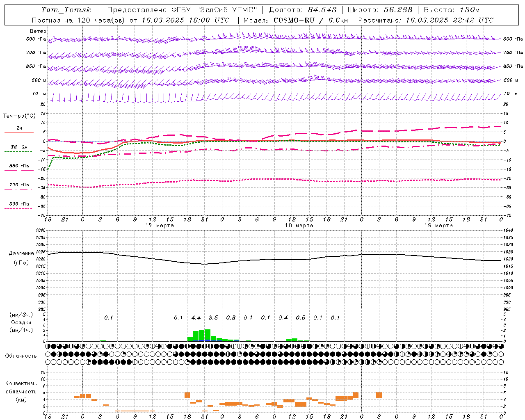Image resolution: width=525 pixels, height=420 pixels.
Task: Click the '(км)' convective height unit label
Action: tap(21, 399)
